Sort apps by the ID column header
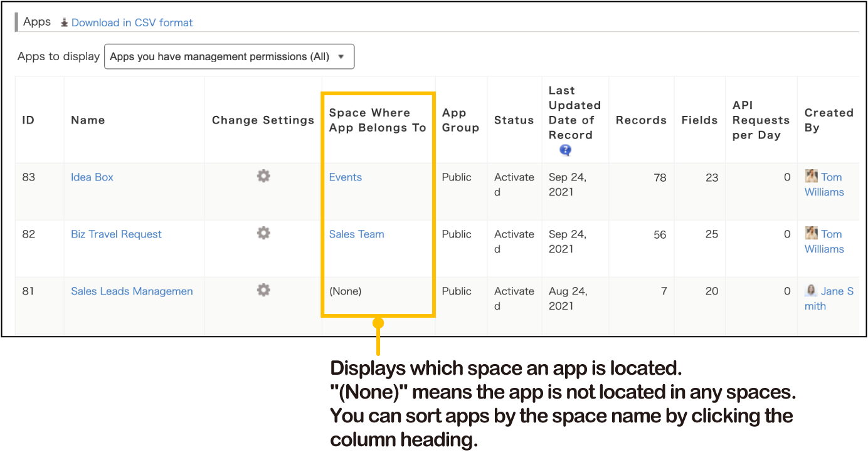The image size is (868, 475). click(28, 120)
